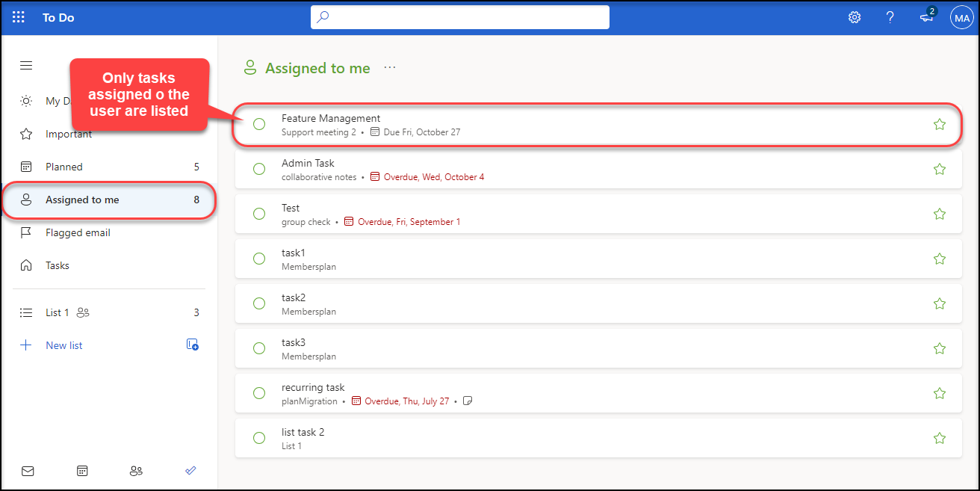Collapse the sidebar with the hamburger icon

(x=25, y=65)
